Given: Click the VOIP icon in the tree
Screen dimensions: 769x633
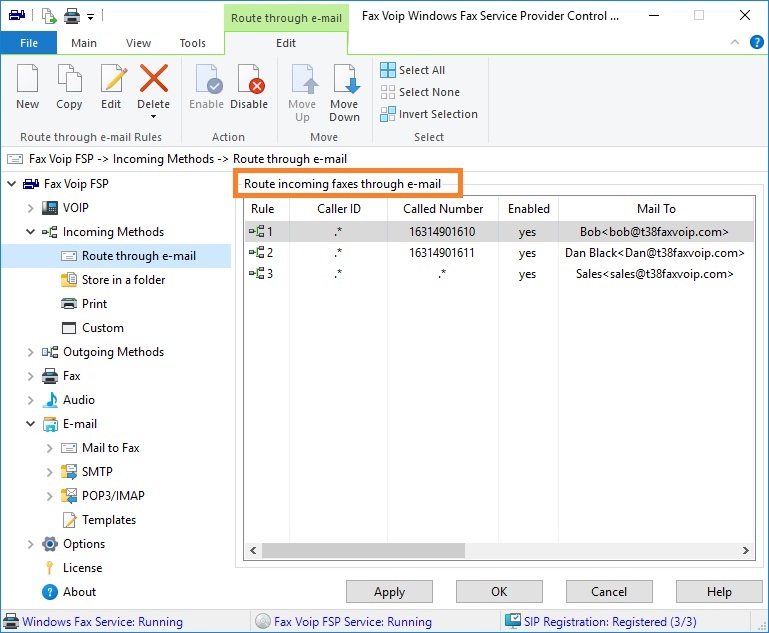Looking at the screenshot, I should pos(50,208).
